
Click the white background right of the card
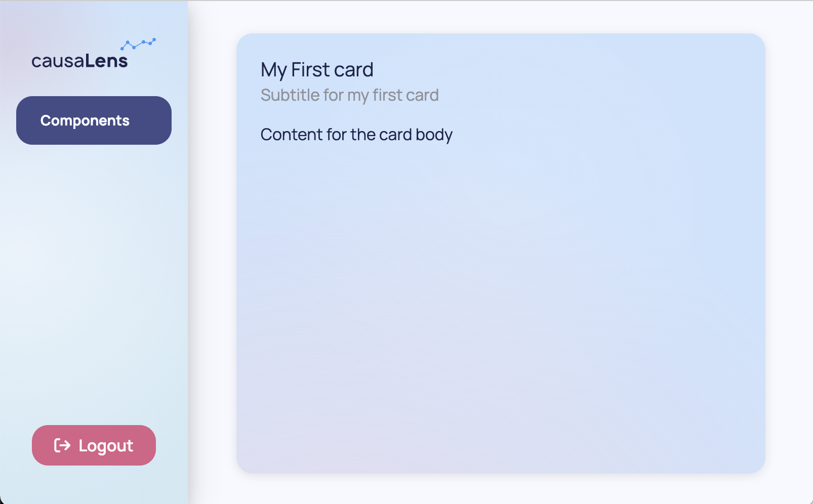click(789, 253)
